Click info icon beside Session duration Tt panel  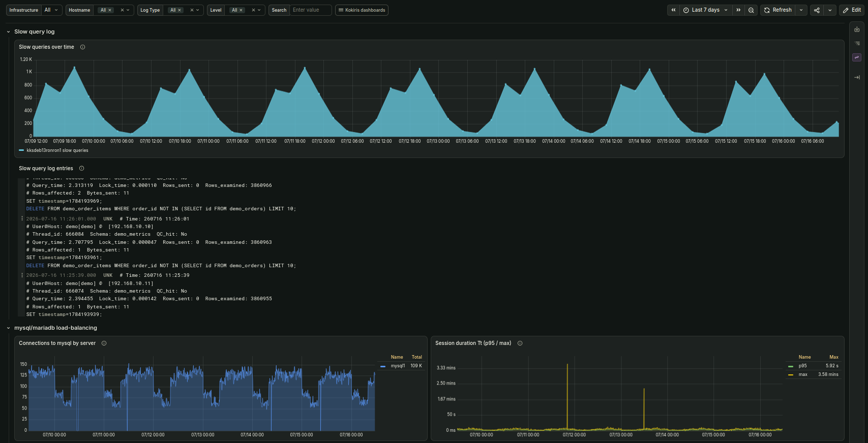pos(520,343)
